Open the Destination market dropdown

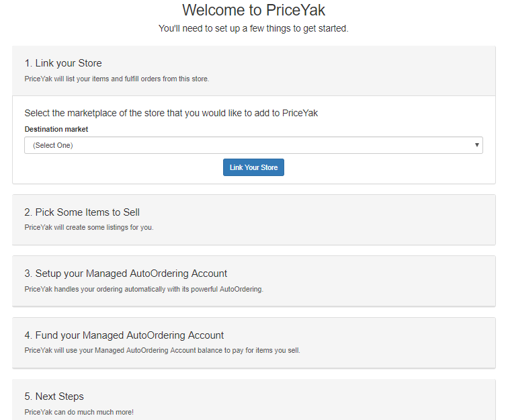point(253,145)
